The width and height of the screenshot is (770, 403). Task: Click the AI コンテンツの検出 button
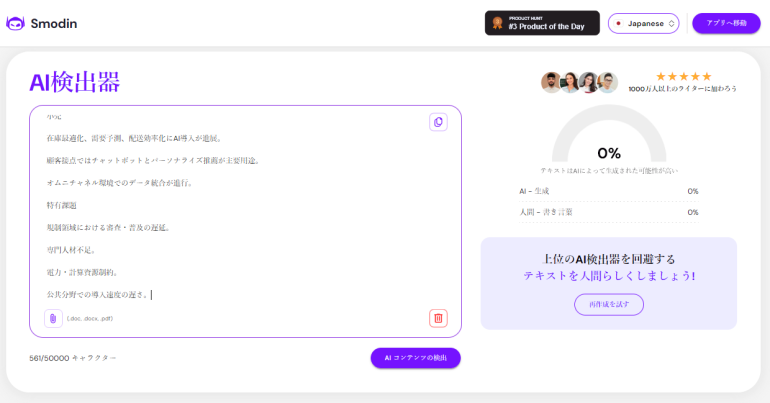(x=415, y=358)
